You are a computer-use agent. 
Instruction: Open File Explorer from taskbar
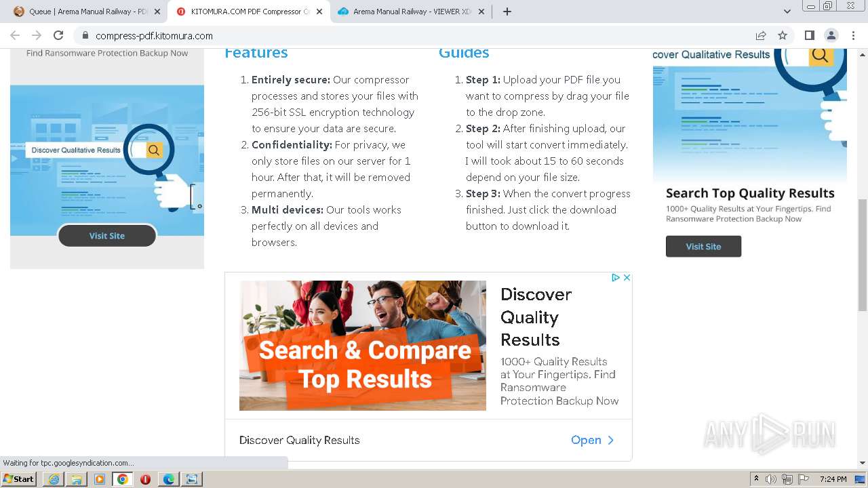pyautogui.click(x=77, y=479)
